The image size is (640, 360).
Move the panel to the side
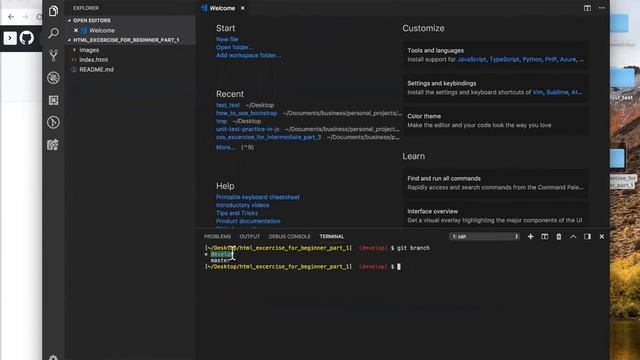[x=587, y=236]
